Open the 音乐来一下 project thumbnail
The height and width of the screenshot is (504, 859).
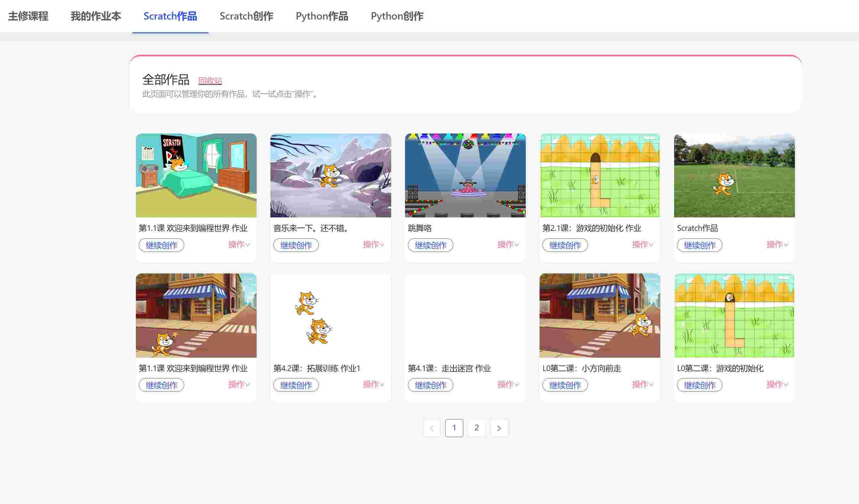coord(331,175)
